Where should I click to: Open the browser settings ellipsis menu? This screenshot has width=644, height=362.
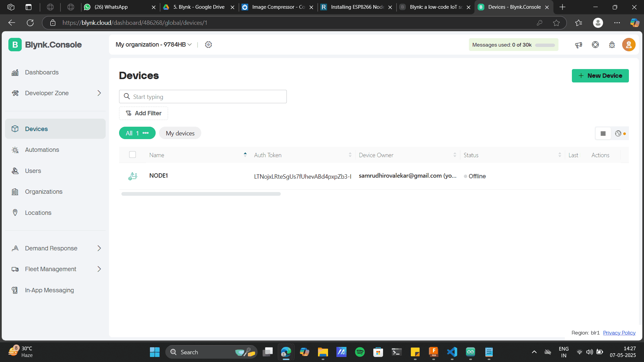617,23
